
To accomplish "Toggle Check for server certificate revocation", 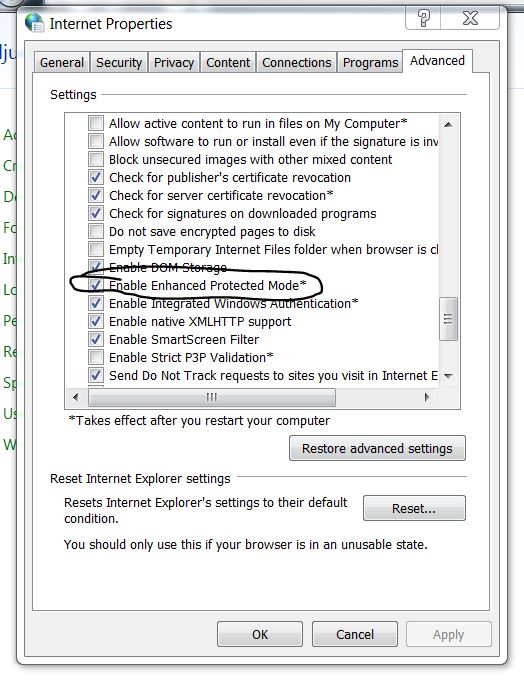I will (x=96, y=195).
